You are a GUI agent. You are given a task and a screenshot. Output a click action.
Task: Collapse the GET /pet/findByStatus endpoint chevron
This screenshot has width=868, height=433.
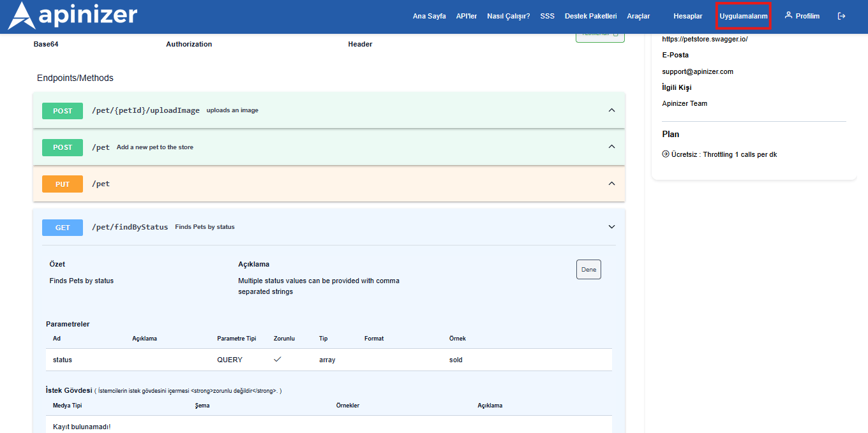pyautogui.click(x=611, y=227)
